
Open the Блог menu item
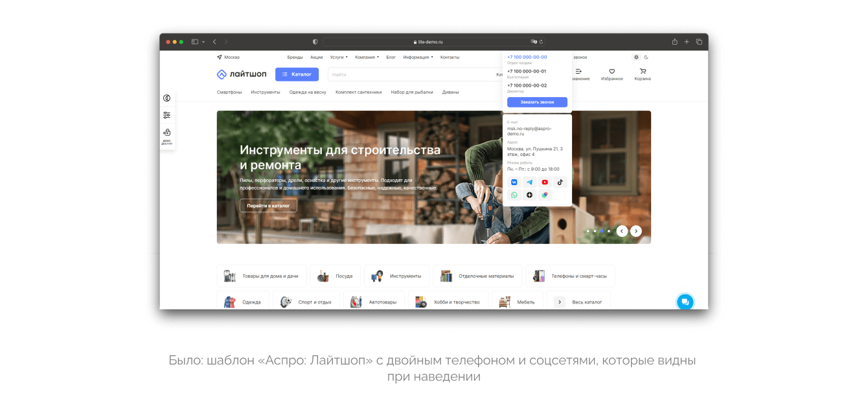click(x=391, y=57)
